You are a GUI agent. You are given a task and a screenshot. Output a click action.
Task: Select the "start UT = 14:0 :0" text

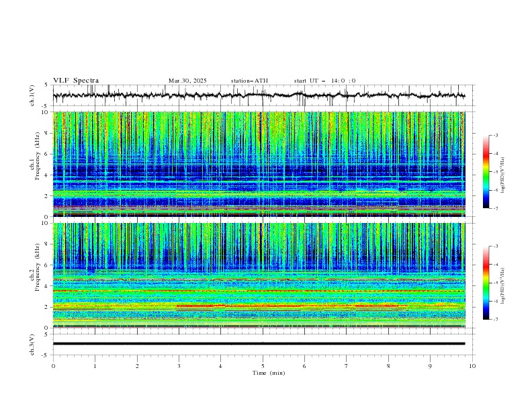324,81
